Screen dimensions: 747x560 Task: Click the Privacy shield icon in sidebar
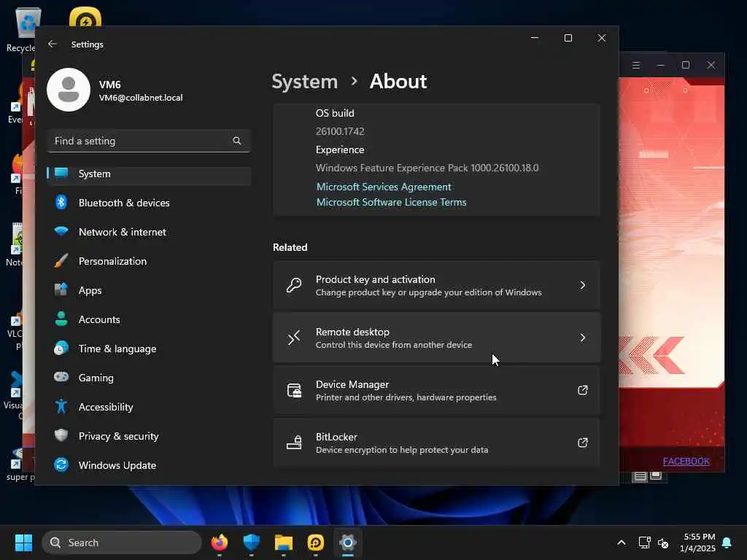[x=61, y=435]
